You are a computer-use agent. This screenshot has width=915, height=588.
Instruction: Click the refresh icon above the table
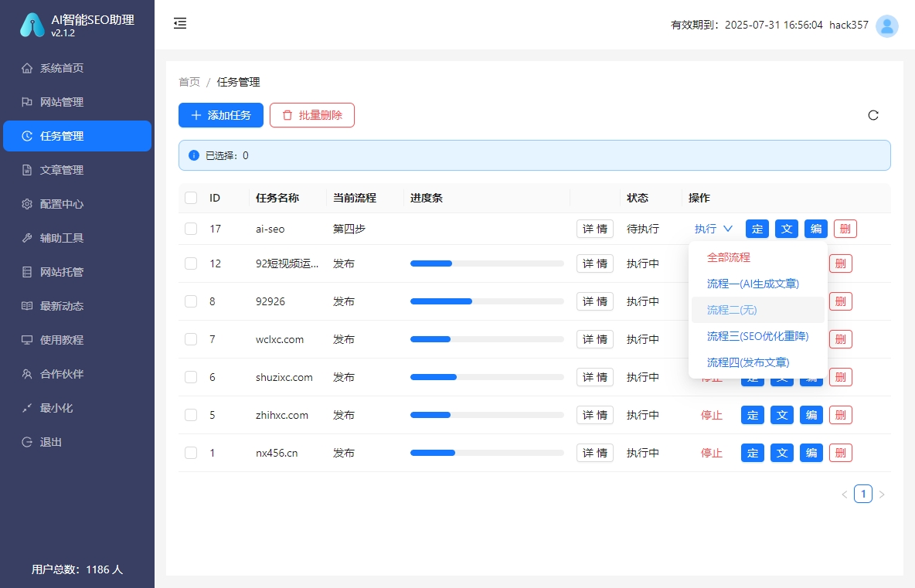coord(873,115)
